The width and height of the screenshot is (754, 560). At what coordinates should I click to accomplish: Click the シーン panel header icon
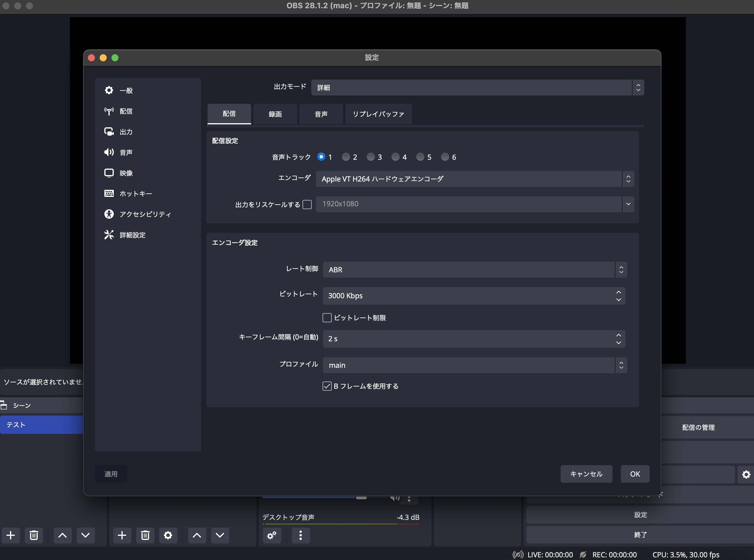coord(4,405)
